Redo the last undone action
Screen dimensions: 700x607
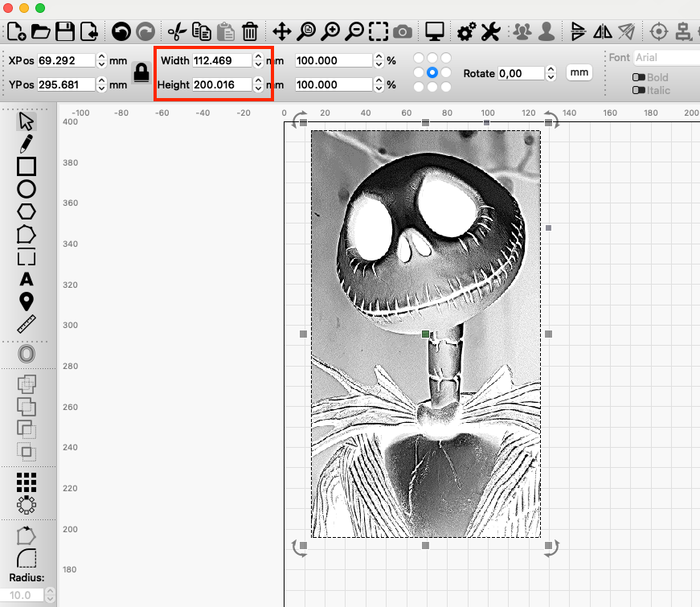145,31
